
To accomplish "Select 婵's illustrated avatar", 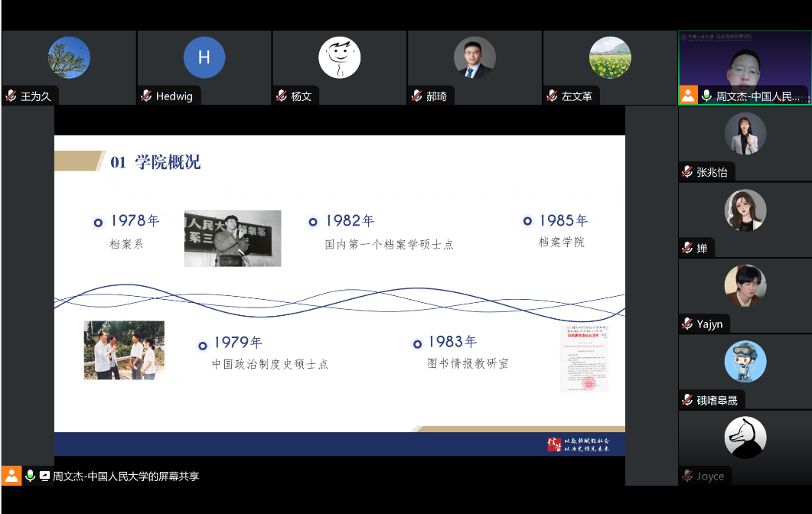I will (x=745, y=210).
